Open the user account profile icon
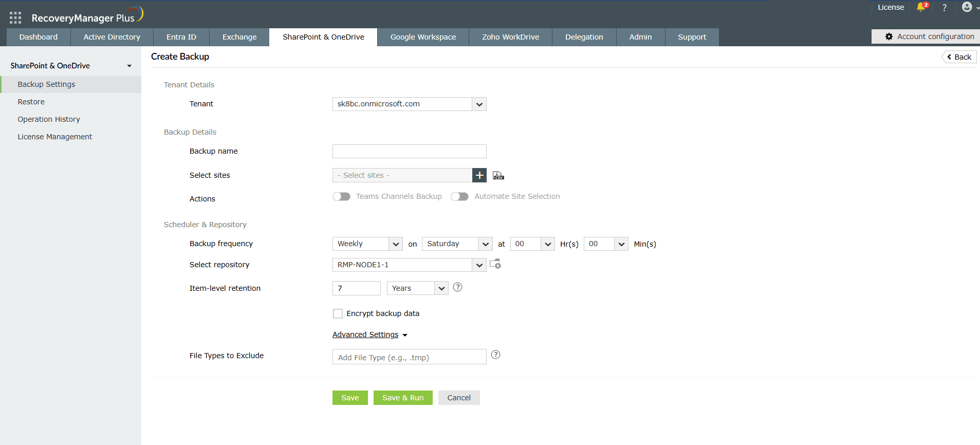Viewport: 980px width, 445px height. point(967,7)
